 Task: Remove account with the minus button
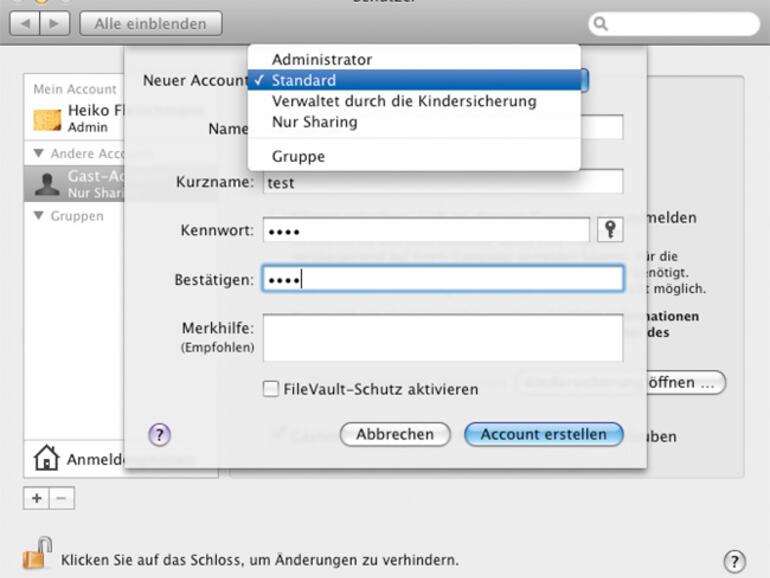(x=61, y=498)
